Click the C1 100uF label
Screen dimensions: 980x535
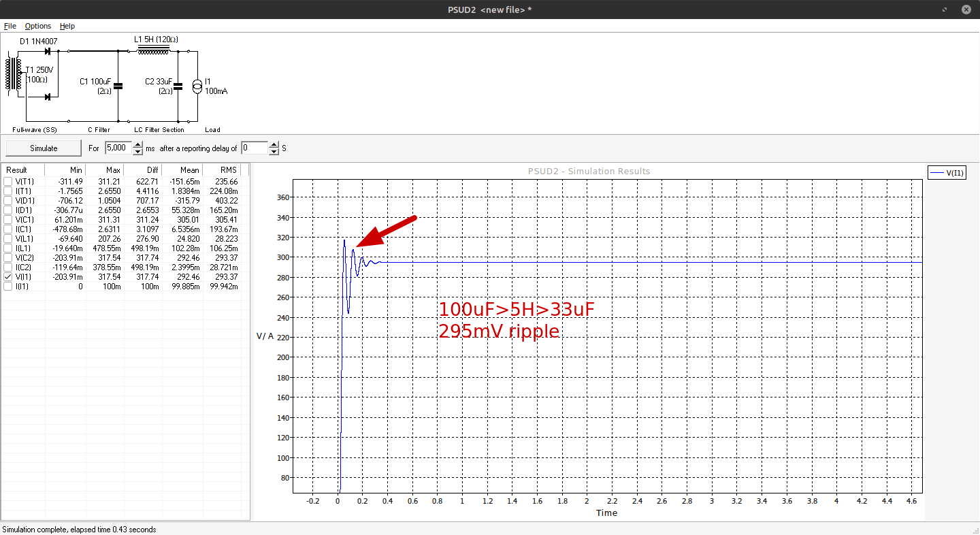coord(95,82)
